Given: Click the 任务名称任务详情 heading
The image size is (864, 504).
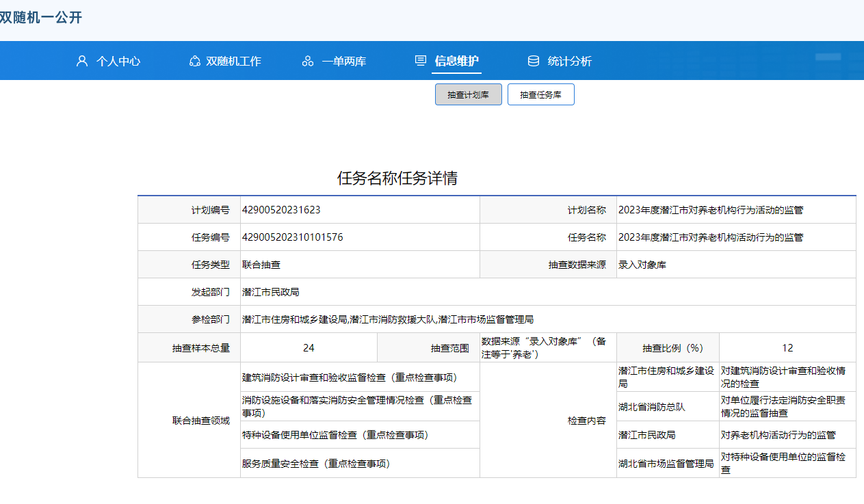Looking at the screenshot, I should (x=397, y=178).
